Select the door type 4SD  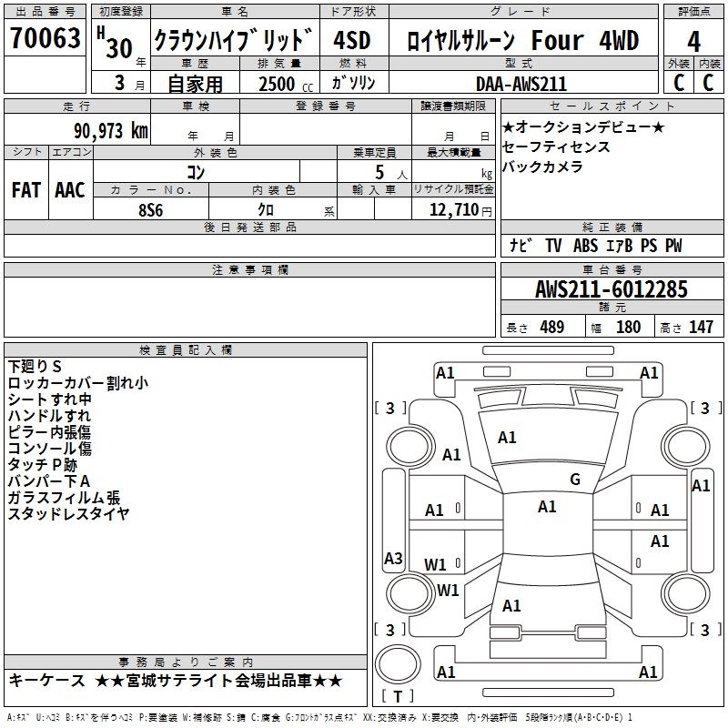[x=352, y=39]
